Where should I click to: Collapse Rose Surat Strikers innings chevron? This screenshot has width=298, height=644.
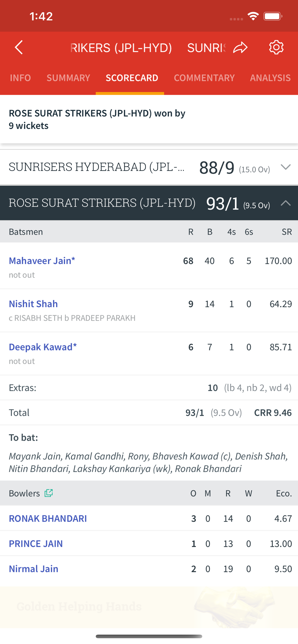pyautogui.click(x=286, y=203)
